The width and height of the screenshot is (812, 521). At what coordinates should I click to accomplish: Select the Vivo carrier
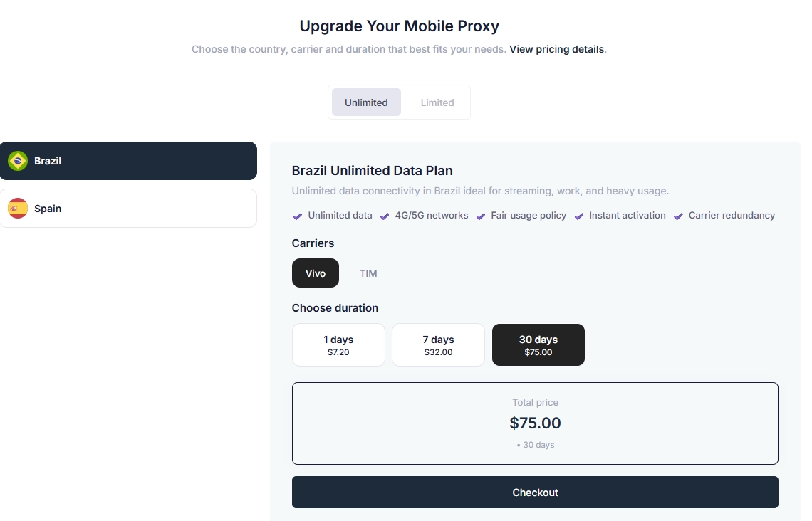tap(316, 273)
